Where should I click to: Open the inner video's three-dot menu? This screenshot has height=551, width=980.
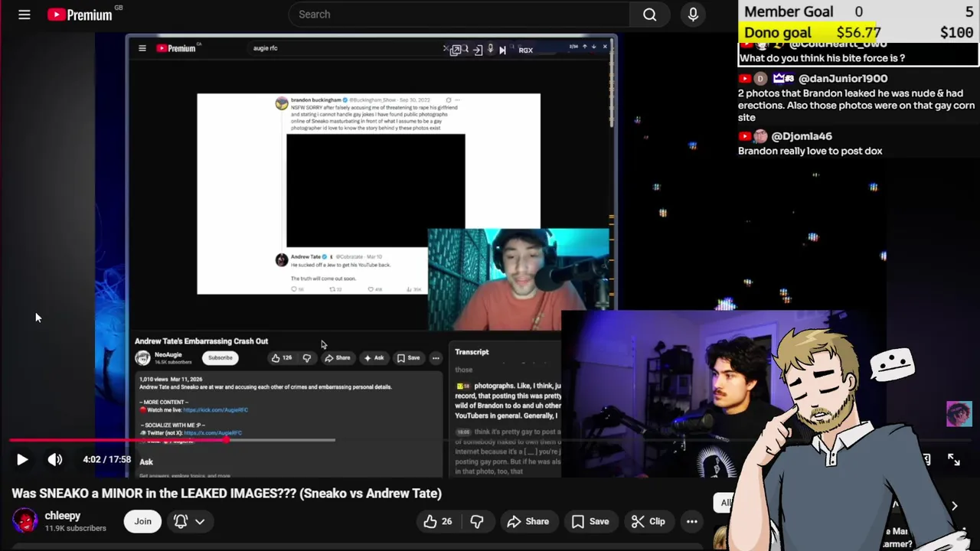pos(436,357)
